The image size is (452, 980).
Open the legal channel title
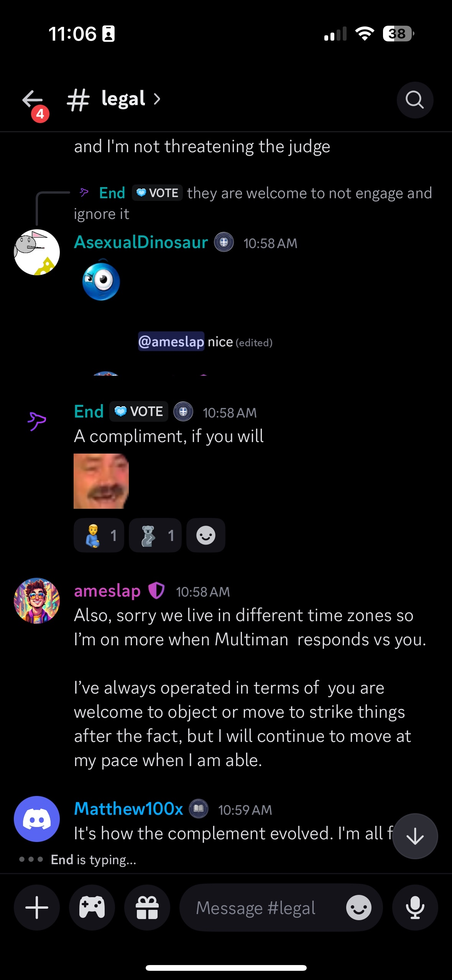[x=123, y=99]
